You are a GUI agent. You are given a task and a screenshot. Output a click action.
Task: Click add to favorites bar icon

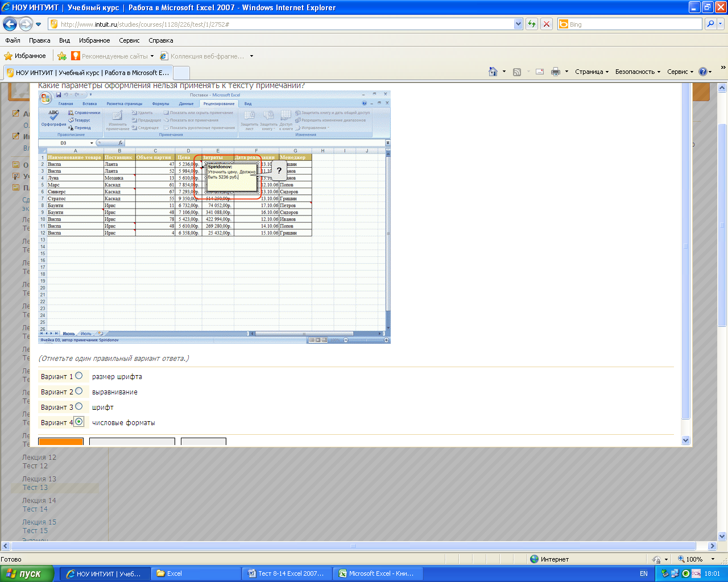tap(62, 56)
